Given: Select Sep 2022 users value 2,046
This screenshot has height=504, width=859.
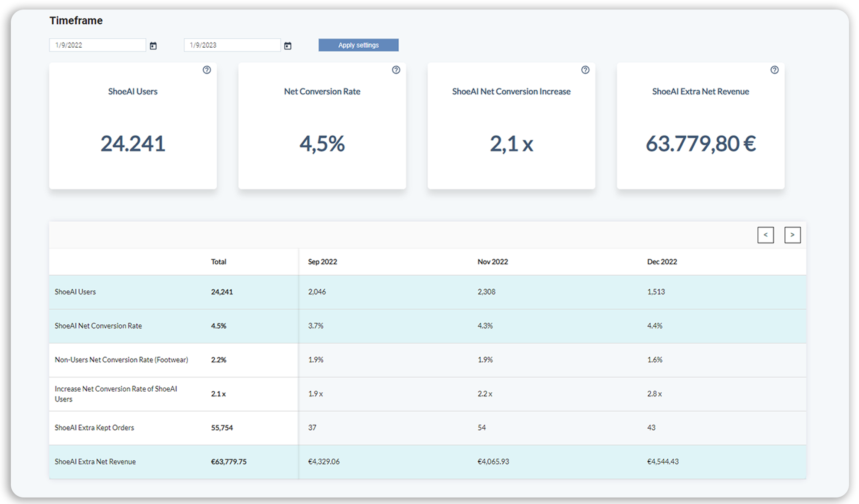Looking at the screenshot, I should point(317,292).
